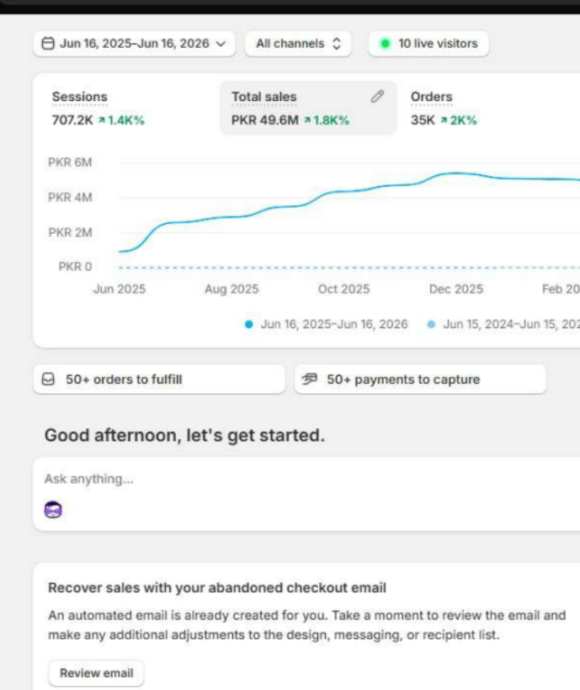Click the PKR 0 axis label
This screenshot has height=690, width=580.
(x=75, y=267)
